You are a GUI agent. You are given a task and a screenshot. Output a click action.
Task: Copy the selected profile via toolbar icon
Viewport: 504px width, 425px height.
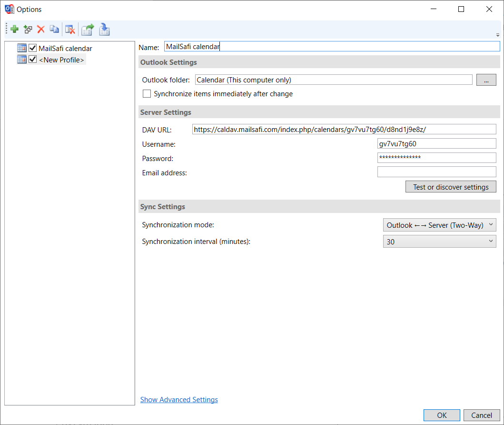(x=54, y=29)
